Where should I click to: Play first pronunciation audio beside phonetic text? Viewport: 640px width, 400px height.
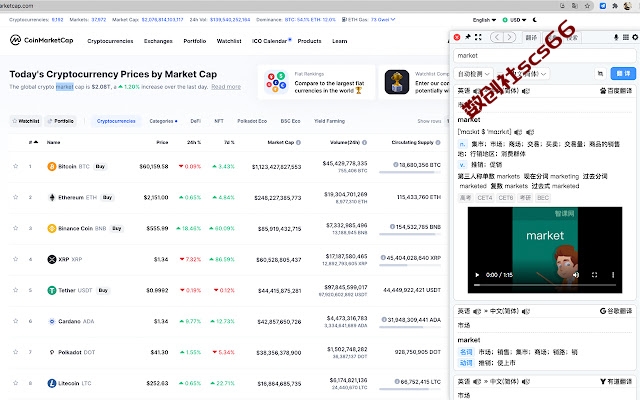pyautogui.click(x=518, y=132)
